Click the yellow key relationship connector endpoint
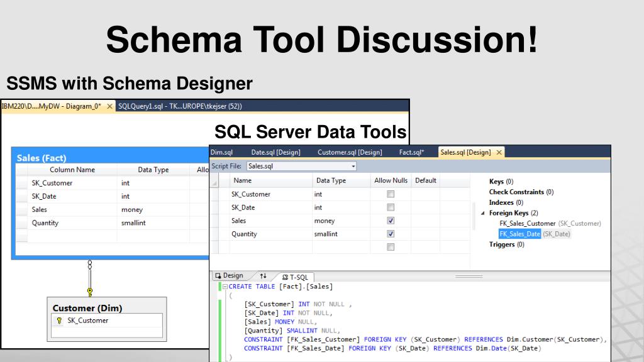The height and width of the screenshot is (362, 644). pyautogui.click(x=90, y=291)
